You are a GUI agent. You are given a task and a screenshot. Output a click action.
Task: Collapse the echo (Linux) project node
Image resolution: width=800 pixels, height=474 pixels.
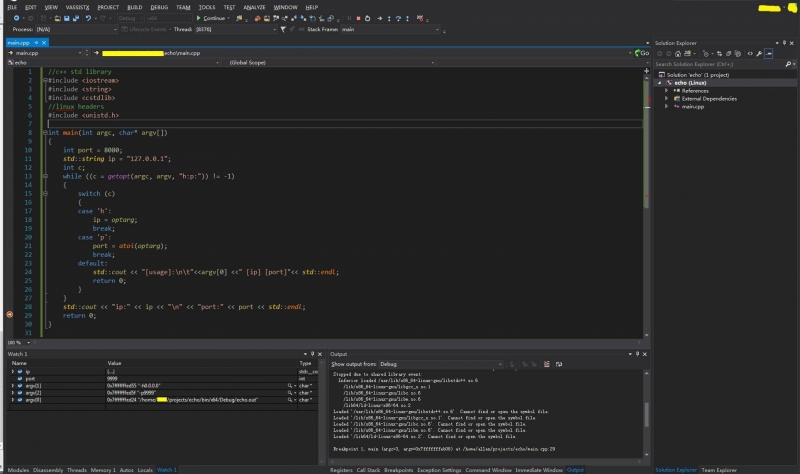(660, 83)
